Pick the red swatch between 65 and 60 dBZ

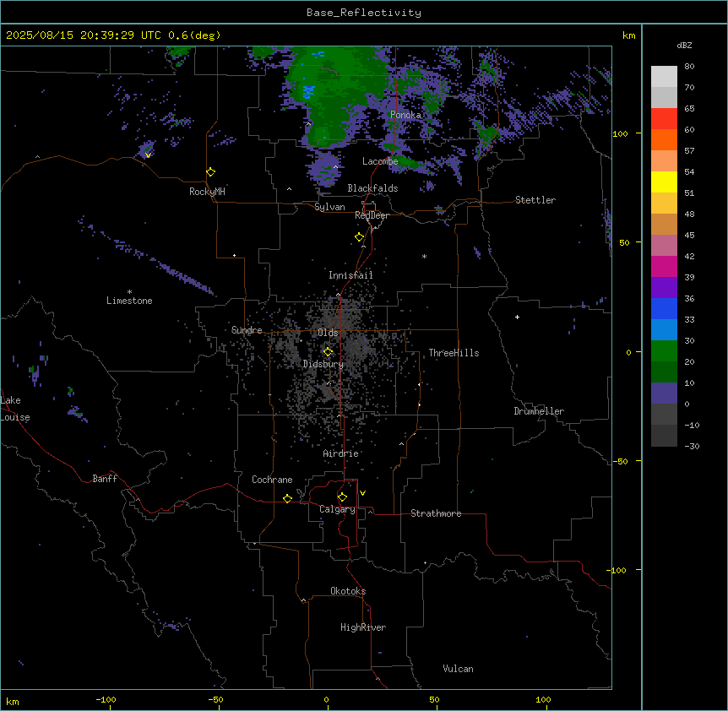[664, 119]
